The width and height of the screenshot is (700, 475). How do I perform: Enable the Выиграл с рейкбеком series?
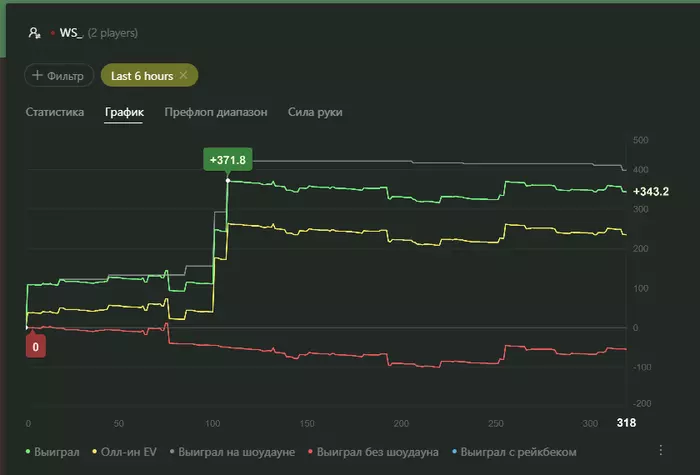pos(516,452)
